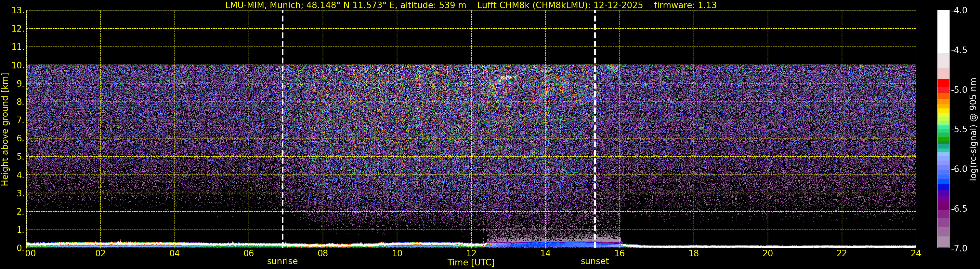Click the 18 hour tick on time axis
The height and width of the screenshot is (269, 980).
(x=694, y=253)
